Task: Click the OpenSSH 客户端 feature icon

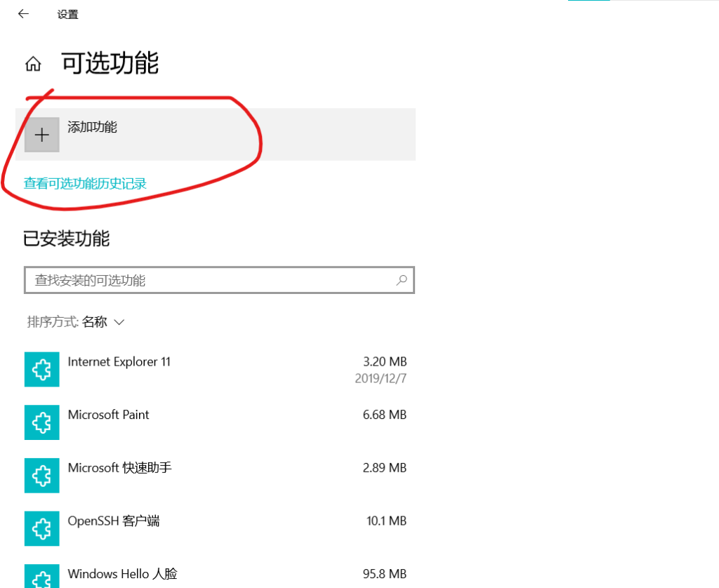Action: coord(41,528)
